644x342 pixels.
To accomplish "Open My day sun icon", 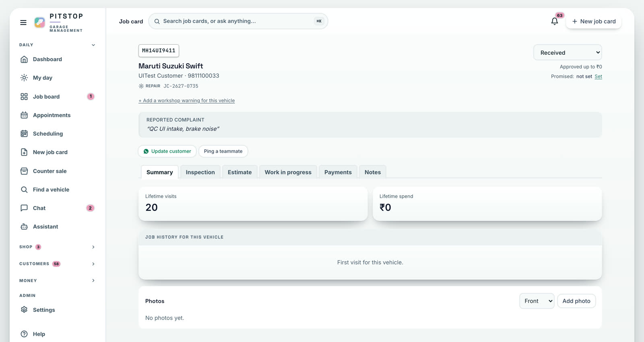I will [24, 78].
